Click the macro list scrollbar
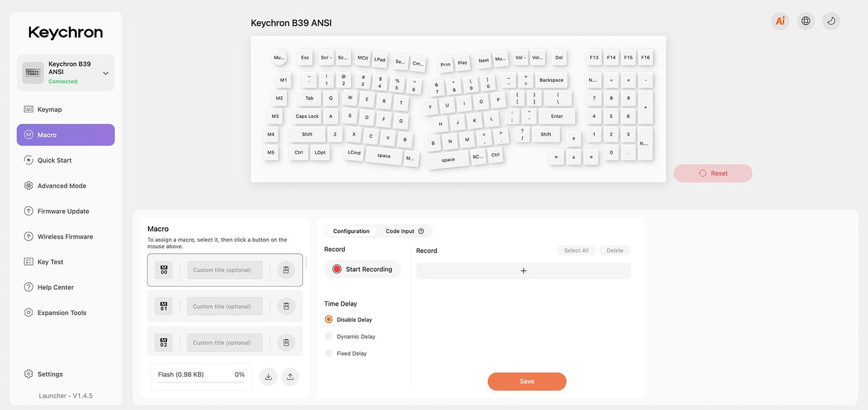The image size is (868, 410). coord(306,262)
